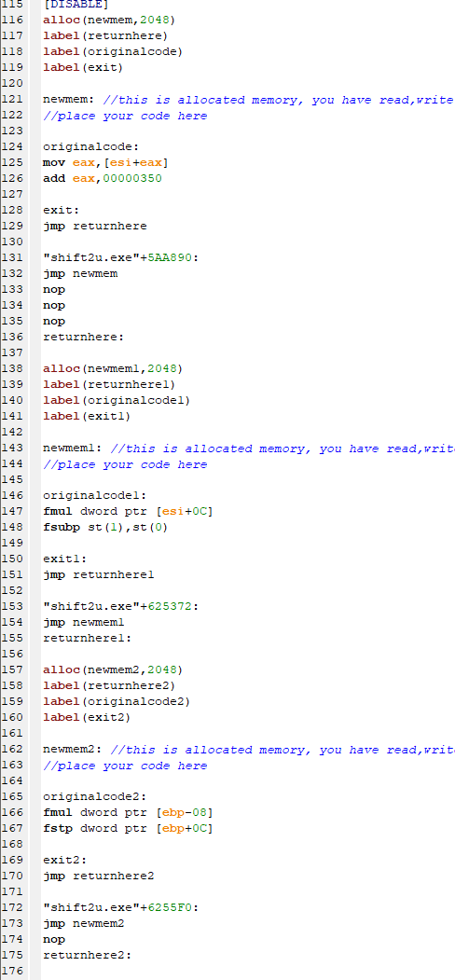The width and height of the screenshot is (455, 980).
Task: Click the alloc(newmem1,2048) line
Action: point(113,368)
